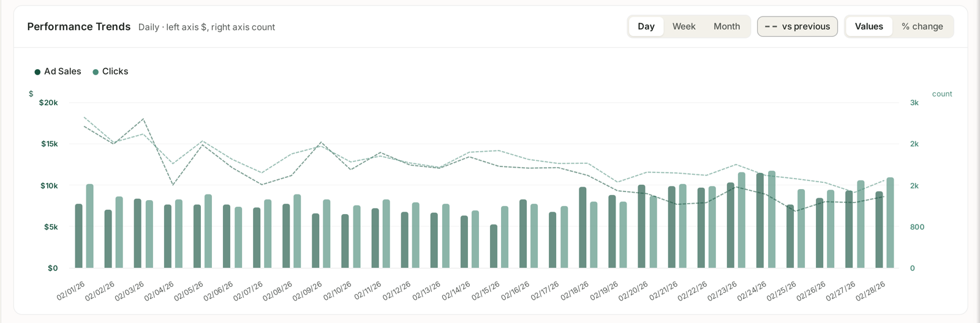Click the Ad Sales bar for 02/23/26
This screenshot has width=980, height=323.
tap(731, 225)
